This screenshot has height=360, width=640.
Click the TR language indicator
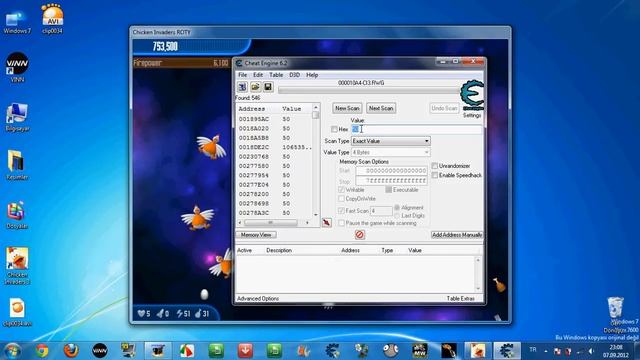click(533, 350)
